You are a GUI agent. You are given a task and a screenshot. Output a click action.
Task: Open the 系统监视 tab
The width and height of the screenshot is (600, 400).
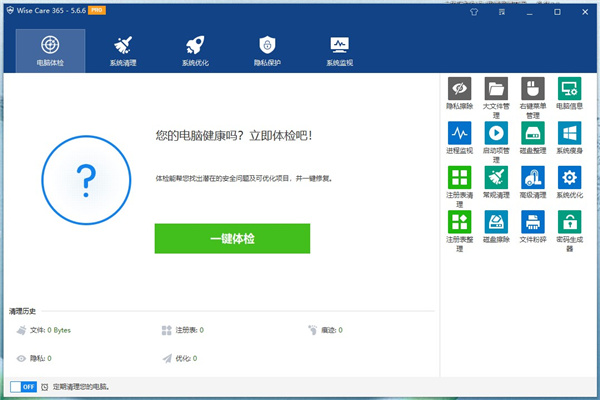(339, 49)
